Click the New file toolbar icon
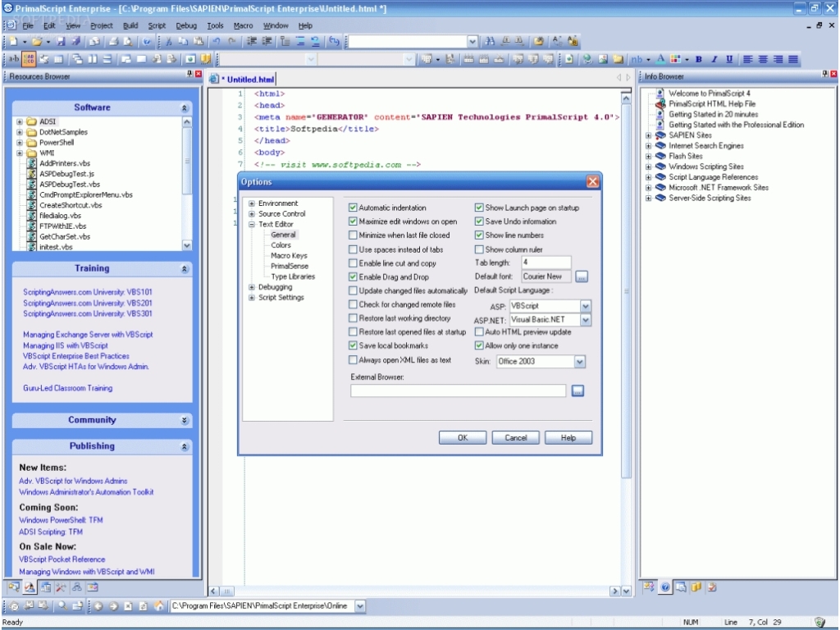The width and height of the screenshot is (840, 630). [x=13, y=41]
